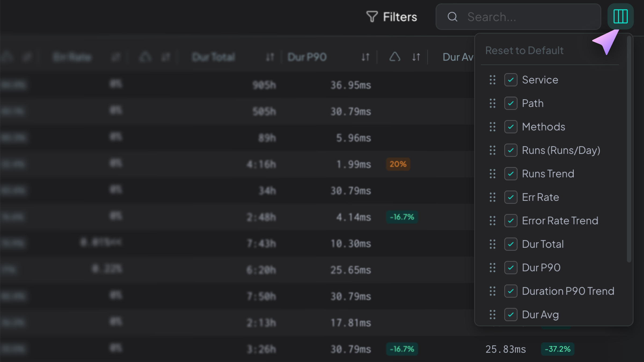Open the Filters button
This screenshot has width=644, height=362.
tap(400, 17)
